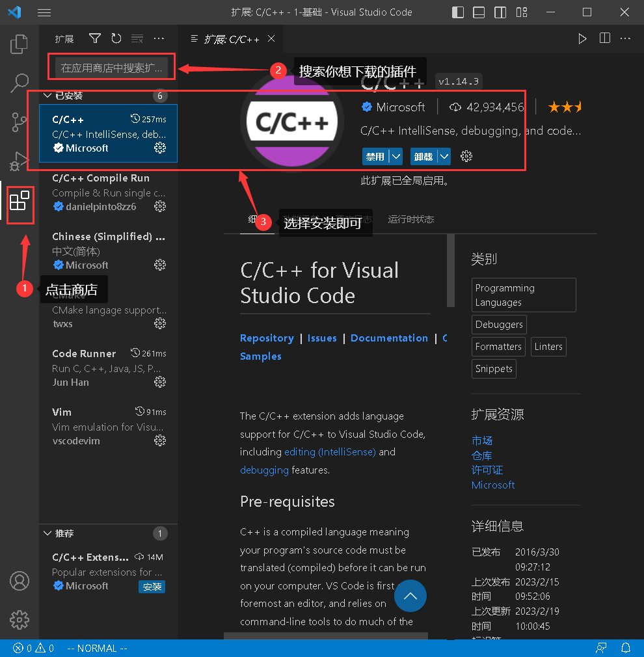Open 仓库 repository resource link
The height and width of the screenshot is (657, 644).
click(482, 455)
